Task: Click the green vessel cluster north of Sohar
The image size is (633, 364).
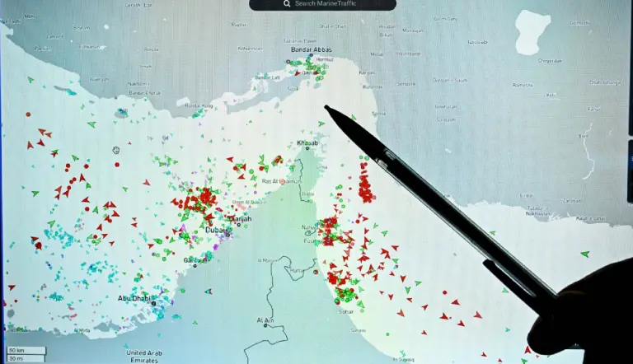Action: (346, 288)
